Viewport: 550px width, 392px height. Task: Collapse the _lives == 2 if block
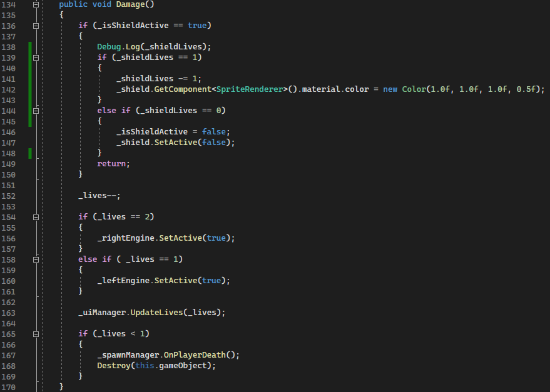pos(36,216)
